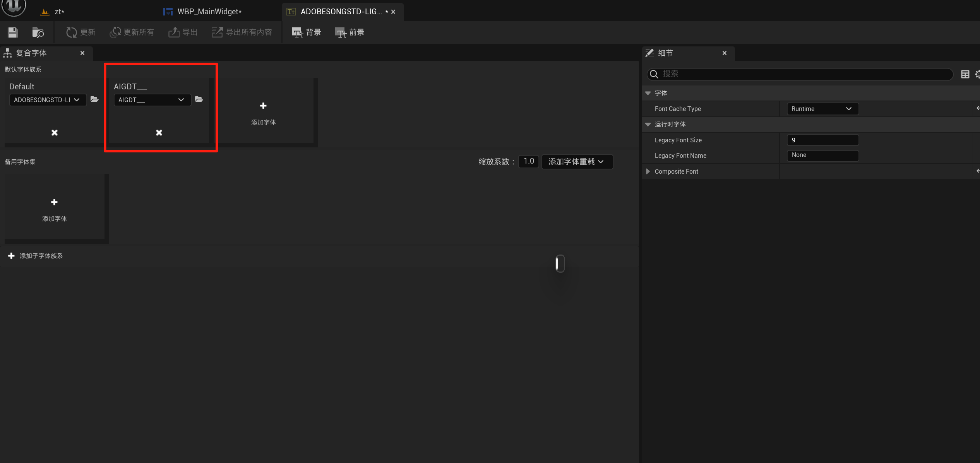Remove the Default font entry

55,133
